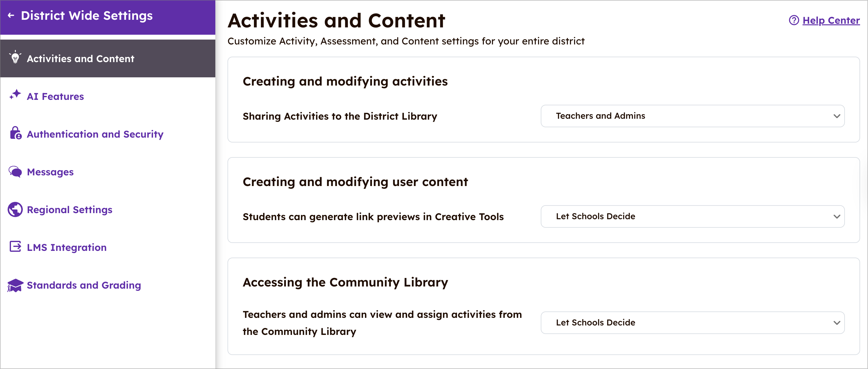Viewport: 868px width, 369px height.
Task: Open the Help Center link
Action: click(831, 21)
